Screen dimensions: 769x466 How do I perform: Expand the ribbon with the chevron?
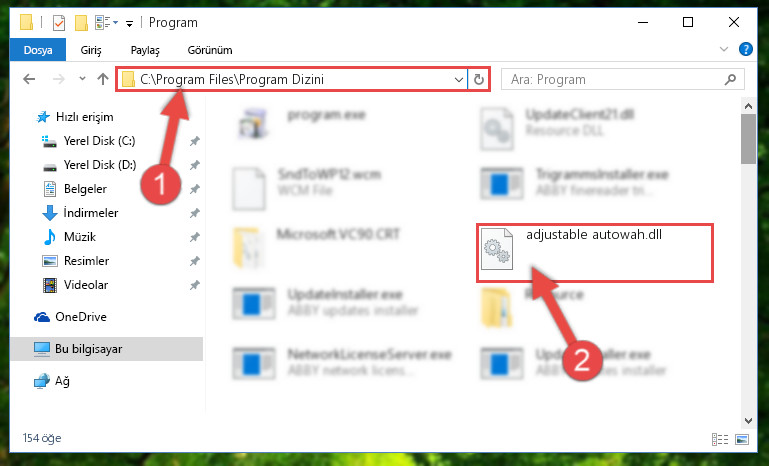pyautogui.click(x=723, y=49)
